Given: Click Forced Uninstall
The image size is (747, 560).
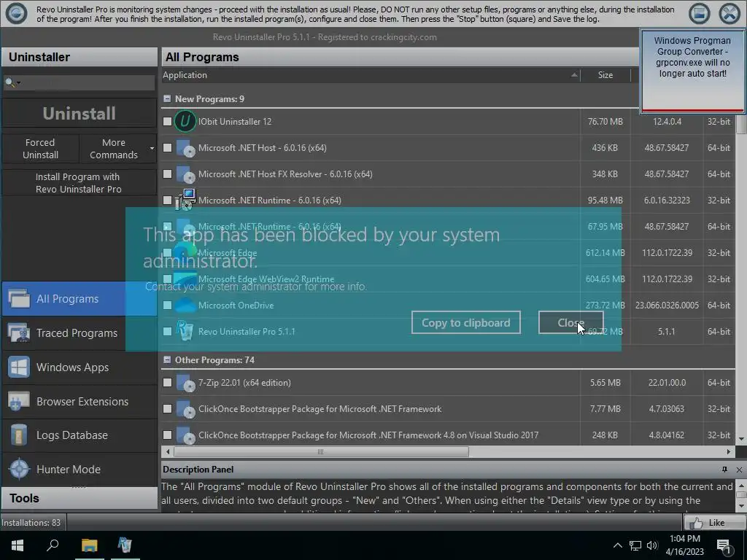Looking at the screenshot, I should click(41, 149).
